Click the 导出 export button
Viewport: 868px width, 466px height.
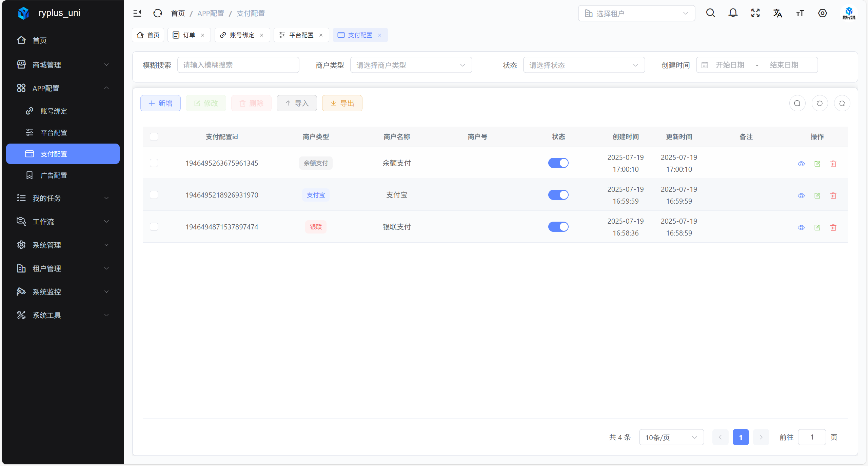tap(342, 103)
